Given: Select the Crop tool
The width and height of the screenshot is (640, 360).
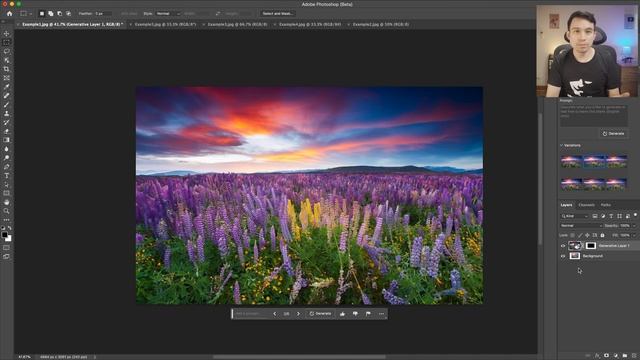Looking at the screenshot, I should click(x=7, y=69).
